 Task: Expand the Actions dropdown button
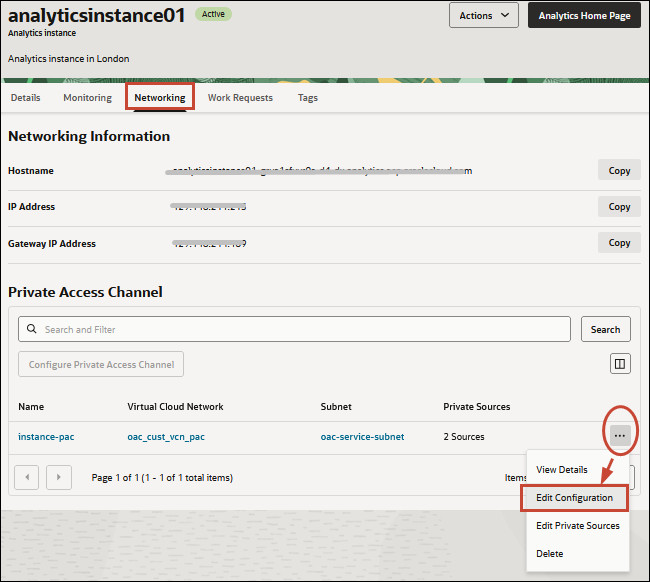click(x=484, y=16)
